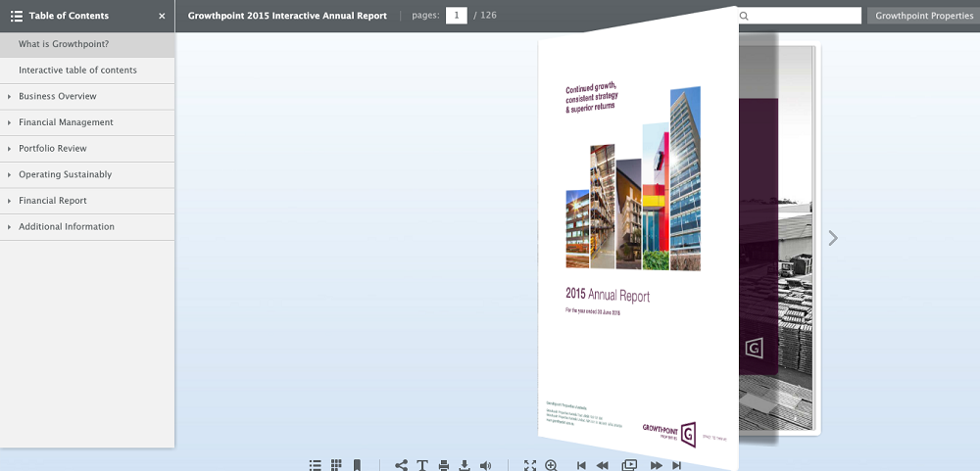Open 'Interactive table of contents' entry
This screenshot has height=471, width=980.
[87, 71]
